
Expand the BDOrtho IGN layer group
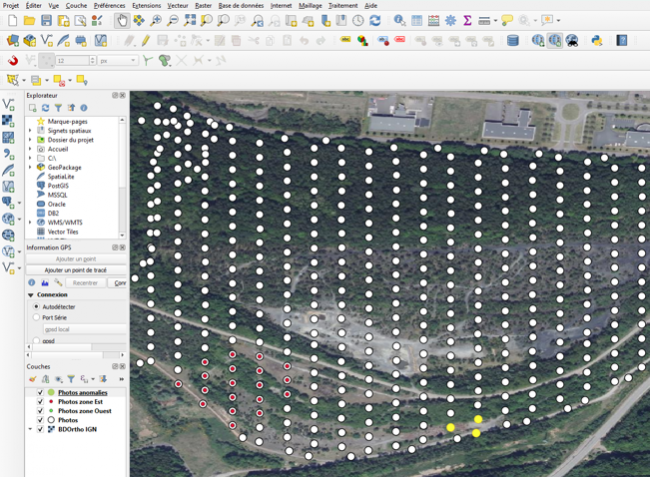coord(30,429)
